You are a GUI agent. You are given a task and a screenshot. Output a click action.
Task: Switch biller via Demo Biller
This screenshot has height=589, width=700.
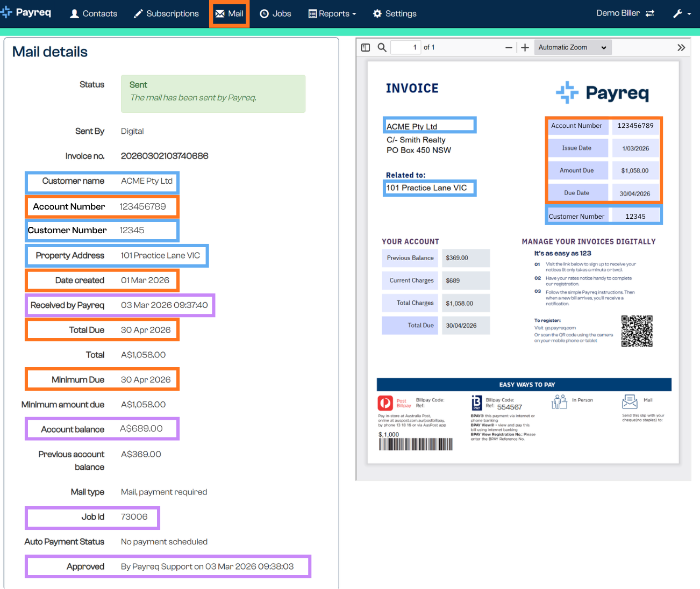[618, 13]
